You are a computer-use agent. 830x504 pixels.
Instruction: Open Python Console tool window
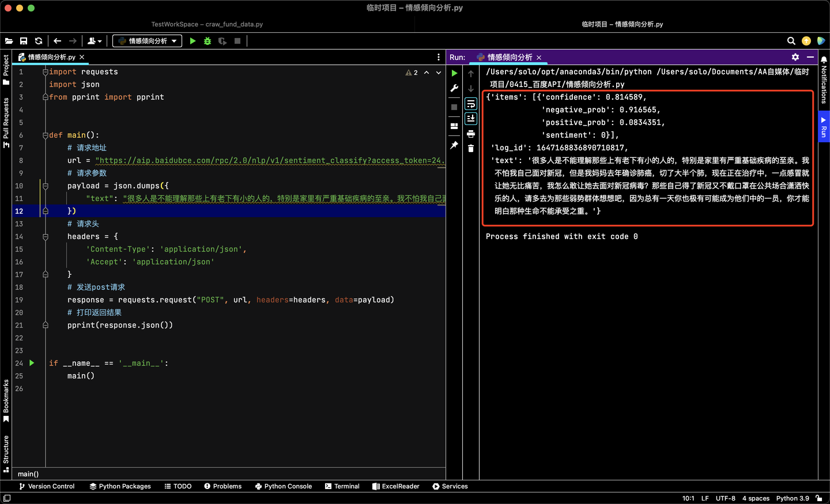click(x=283, y=486)
